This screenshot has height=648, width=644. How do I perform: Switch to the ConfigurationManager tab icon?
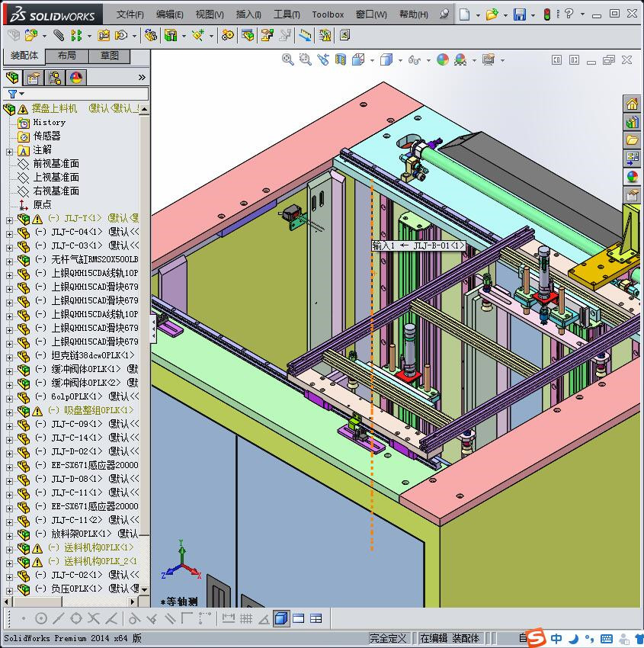[x=55, y=78]
